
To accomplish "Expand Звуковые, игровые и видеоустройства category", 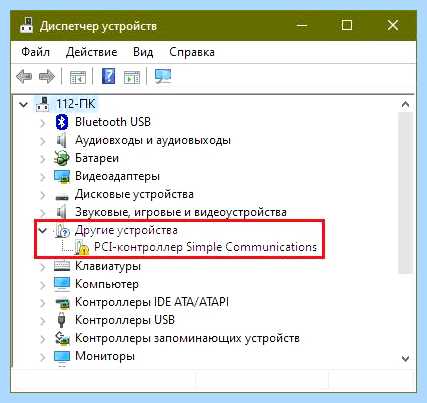I will point(42,213).
